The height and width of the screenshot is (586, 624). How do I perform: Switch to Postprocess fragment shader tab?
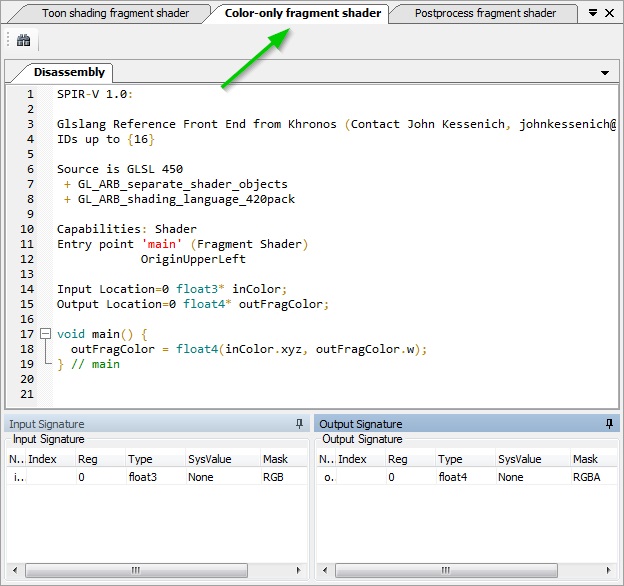pos(485,13)
